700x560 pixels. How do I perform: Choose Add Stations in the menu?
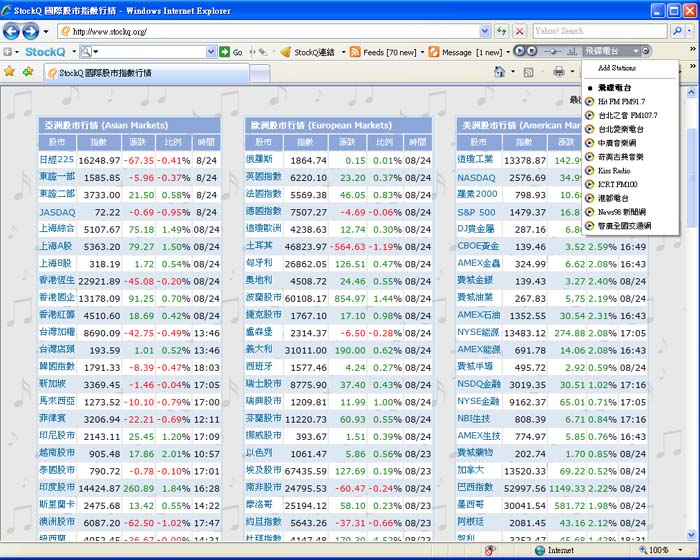click(x=616, y=68)
